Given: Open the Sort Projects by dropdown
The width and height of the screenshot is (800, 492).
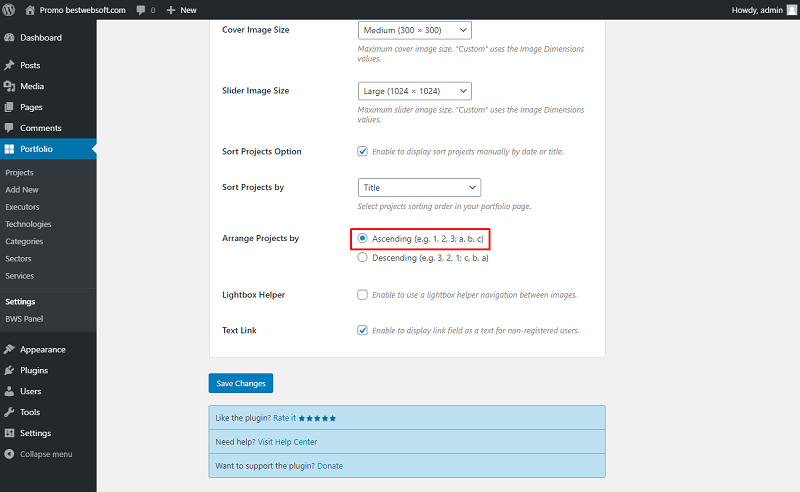Looking at the screenshot, I should (419, 187).
